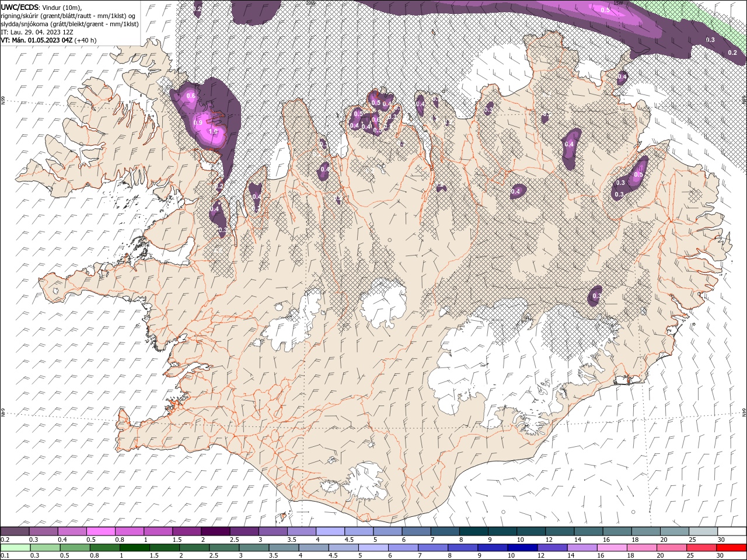Click the 'VT: Mán. 01.05.2023 04Z' valid time
This screenshot has height=560, width=747.
tap(37, 40)
